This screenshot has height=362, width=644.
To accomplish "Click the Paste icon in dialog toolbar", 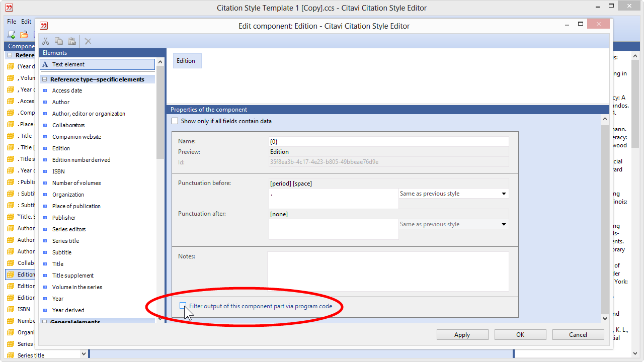I will [x=72, y=41].
